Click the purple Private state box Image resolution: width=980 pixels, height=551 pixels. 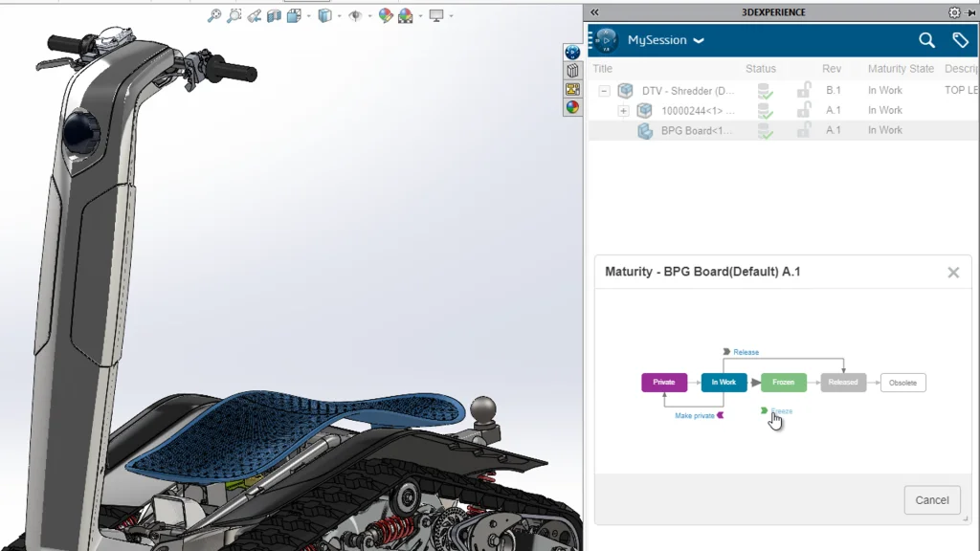tap(664, 383)
